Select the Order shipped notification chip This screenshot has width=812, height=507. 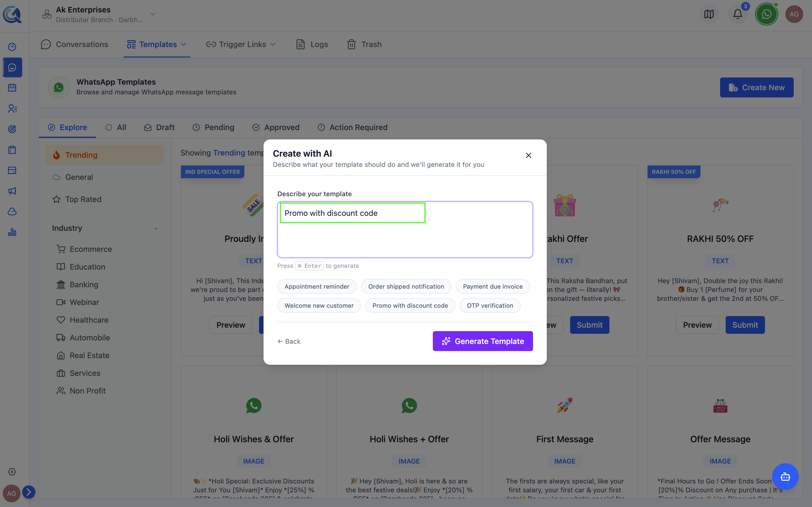coord(406,286)
